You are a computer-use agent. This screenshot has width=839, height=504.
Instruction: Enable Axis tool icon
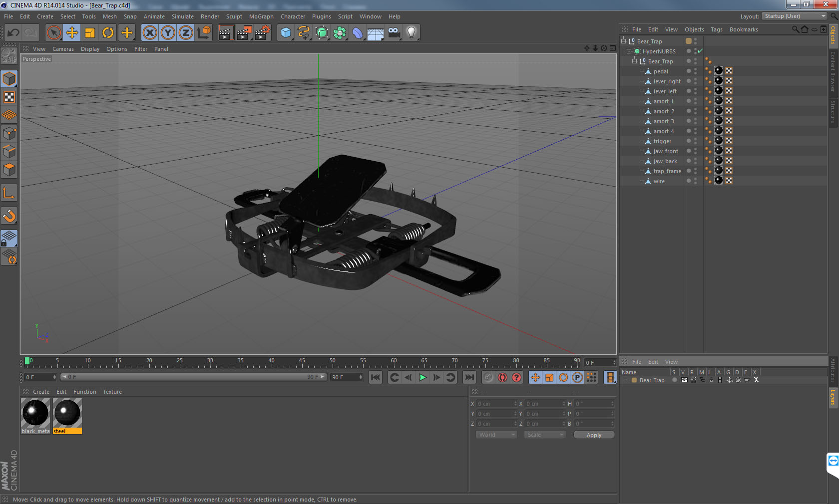(x=9, y=193)
